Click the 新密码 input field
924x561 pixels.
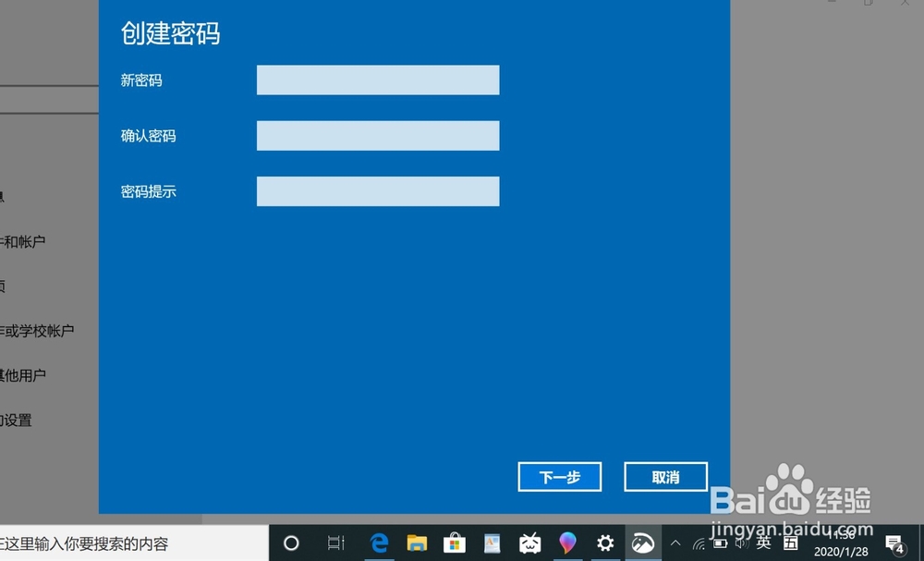377,79
